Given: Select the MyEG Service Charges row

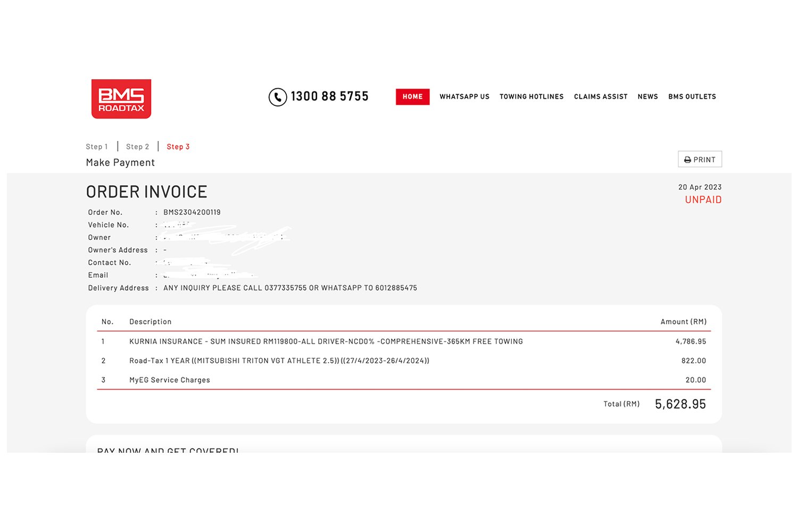Looking at the screenshot, I should (170, 380).
